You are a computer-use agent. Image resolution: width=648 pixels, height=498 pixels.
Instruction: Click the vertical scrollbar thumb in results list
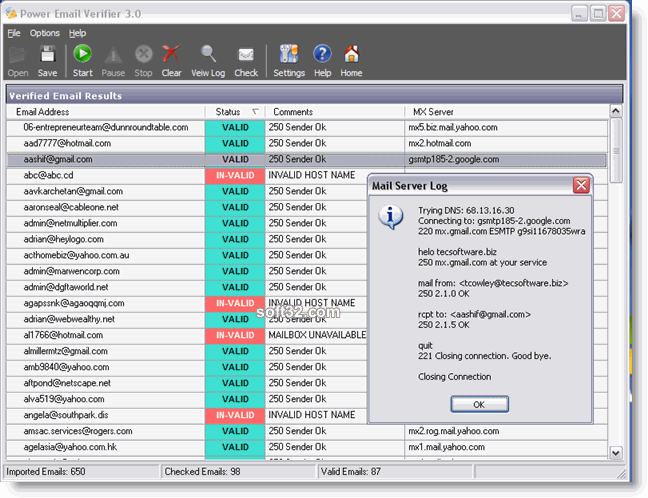coord(616,150)
